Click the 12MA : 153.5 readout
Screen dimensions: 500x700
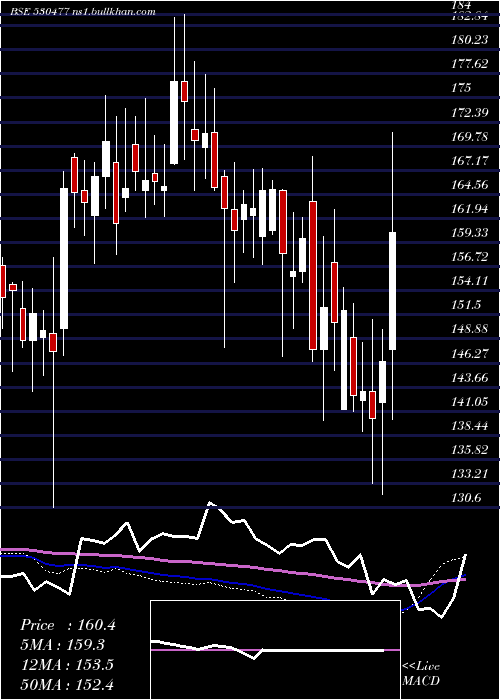coord(67,665)
